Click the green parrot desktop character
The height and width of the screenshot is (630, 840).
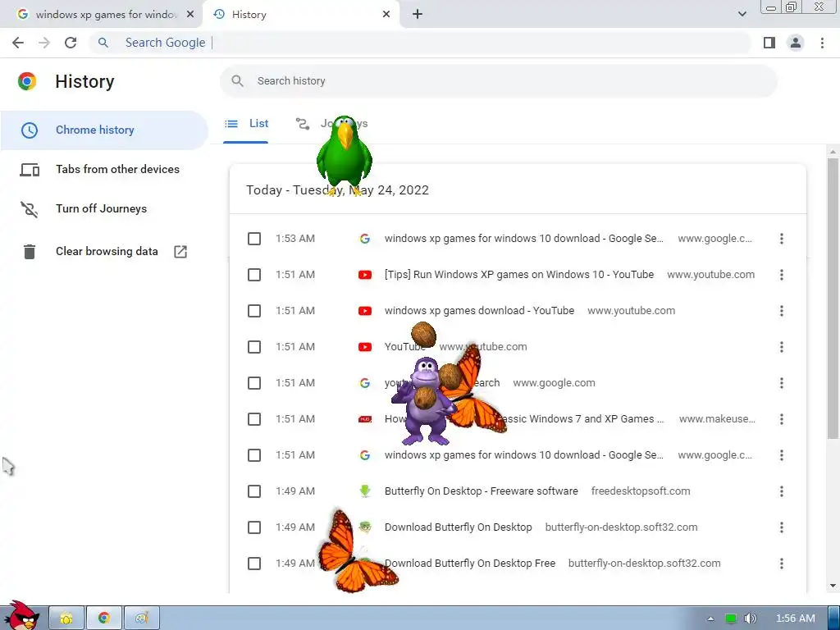click(344, 155)
